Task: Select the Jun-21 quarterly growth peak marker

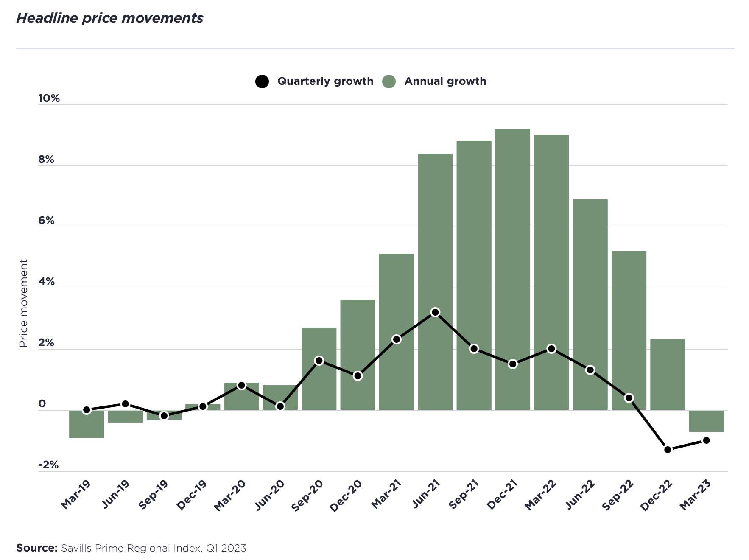Action: click(x=435, y=312)
